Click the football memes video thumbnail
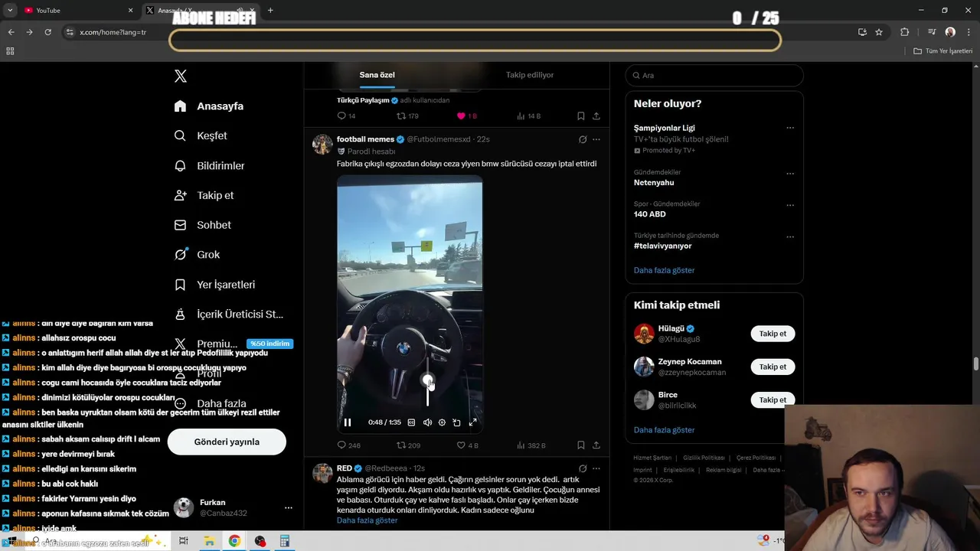980x551 pixels. coord(410,305)
